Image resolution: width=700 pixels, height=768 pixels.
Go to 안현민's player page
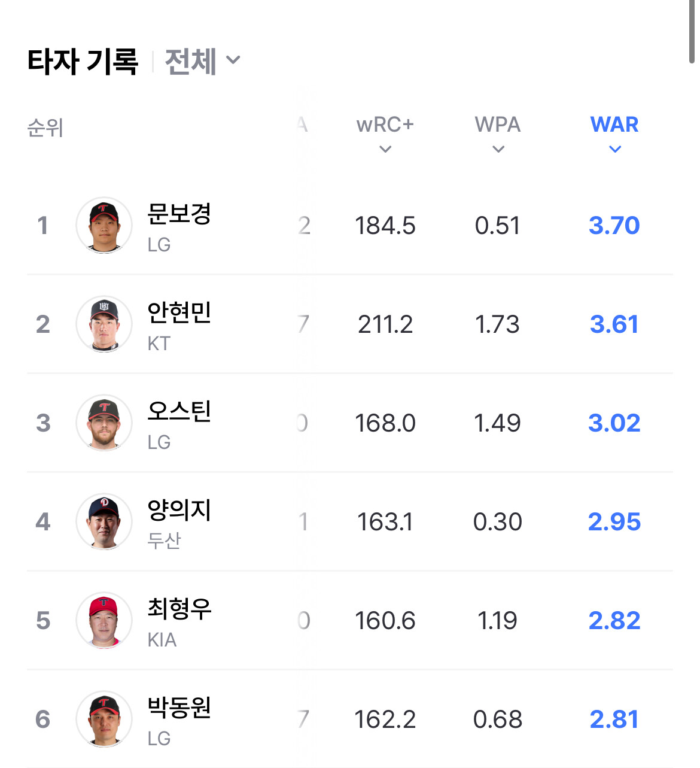(179, 312)
